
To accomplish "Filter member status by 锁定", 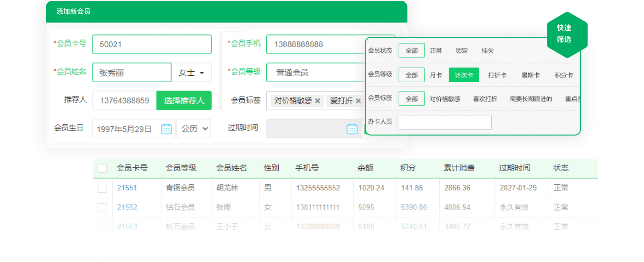I will point(462,51).
